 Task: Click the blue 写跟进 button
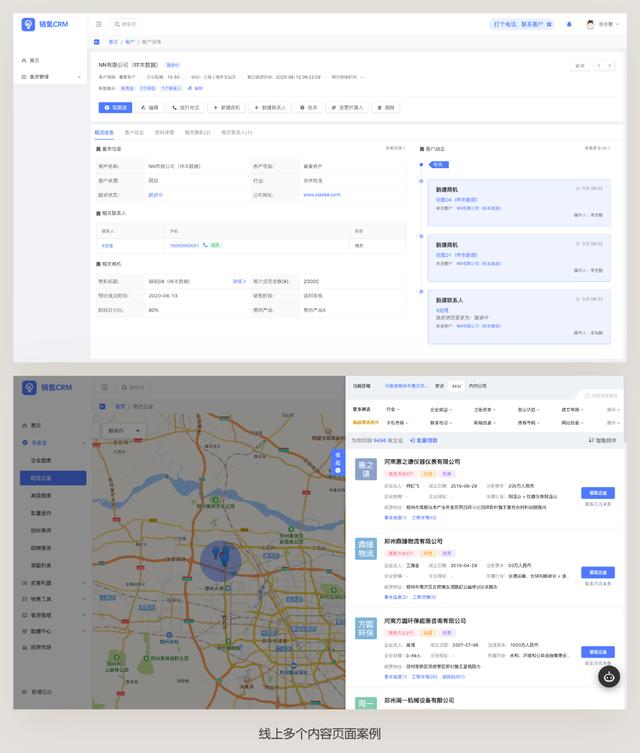(x=115, y=108)
